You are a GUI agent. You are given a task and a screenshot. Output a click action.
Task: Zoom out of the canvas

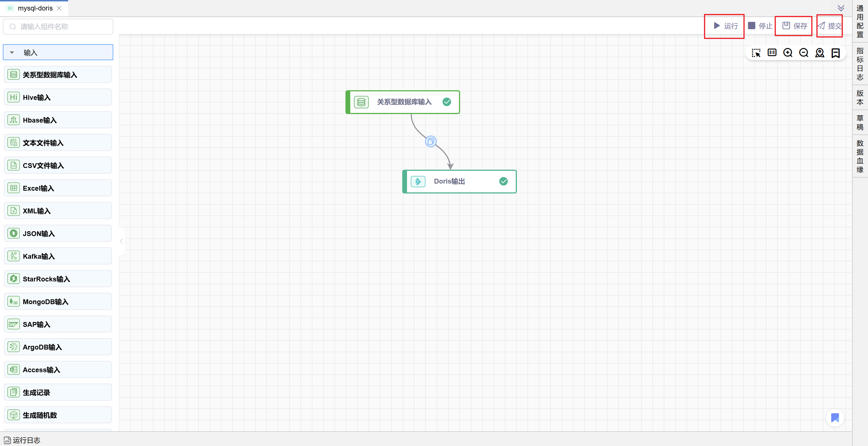pyautogui.click(x=804, y=53)
